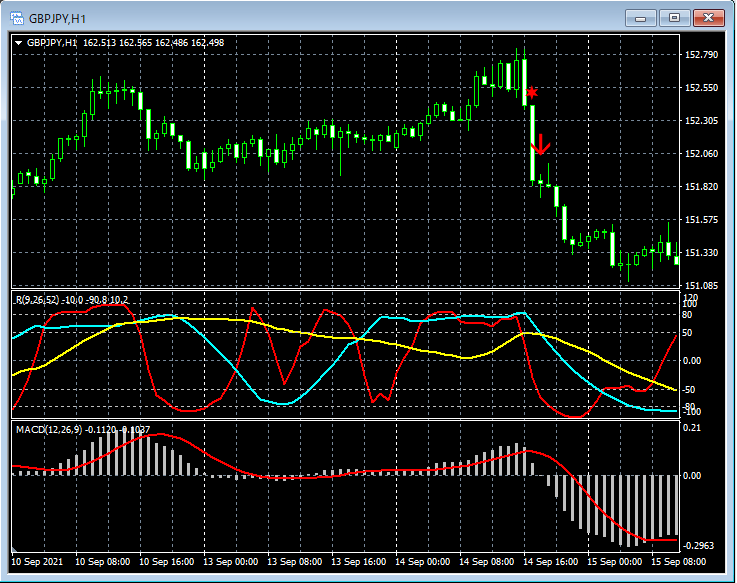
Task: Select the MACD(12,26,9) indicator label
Action: pos(49,429)
